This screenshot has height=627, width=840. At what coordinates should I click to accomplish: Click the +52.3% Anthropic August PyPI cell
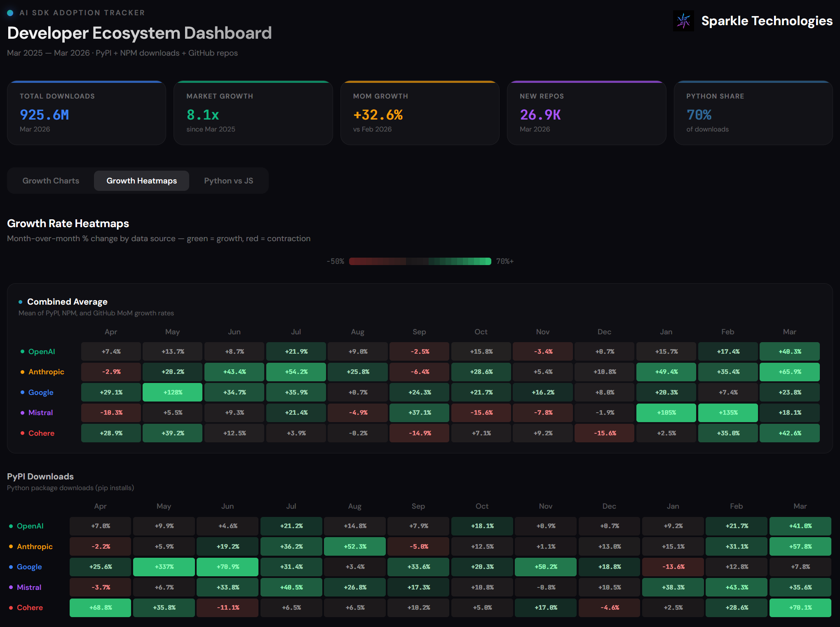point(355,546)
